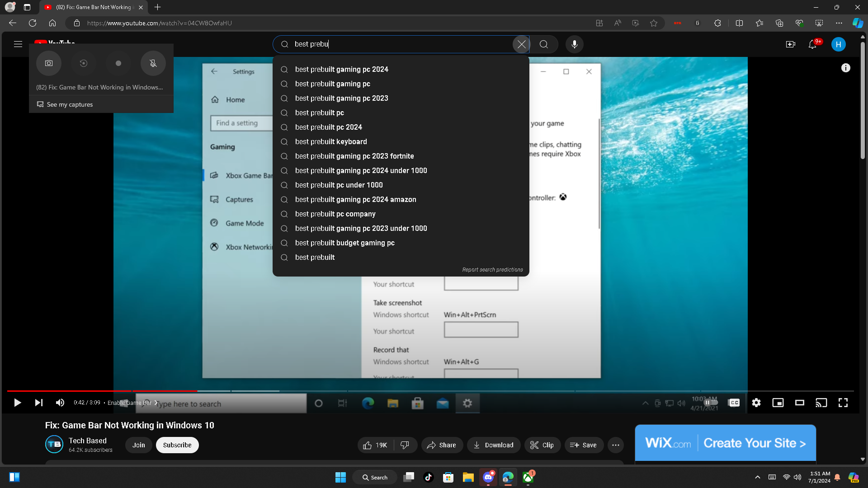Viewport: 868px width, 488px height.
Task: Like the video (19K)
Action: click(375, 445)
